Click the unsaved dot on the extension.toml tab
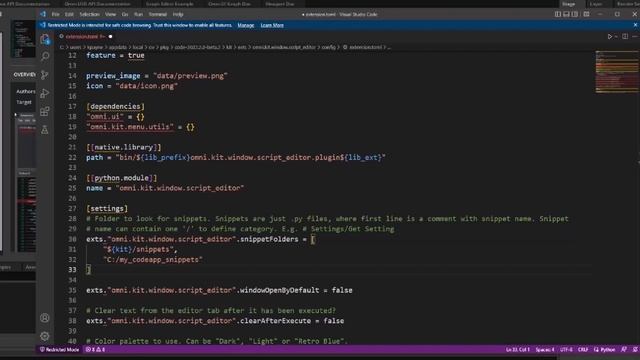 (x=110, y=36)
